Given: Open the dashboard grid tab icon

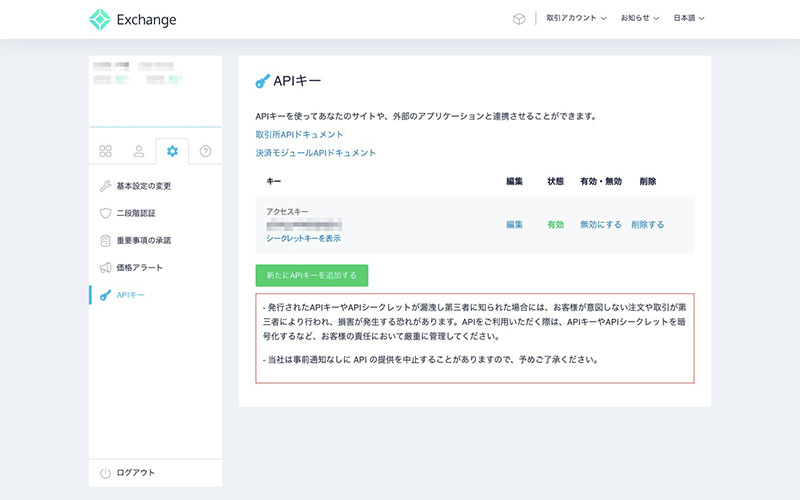Looking at the screenshot, I should [105, 152].
